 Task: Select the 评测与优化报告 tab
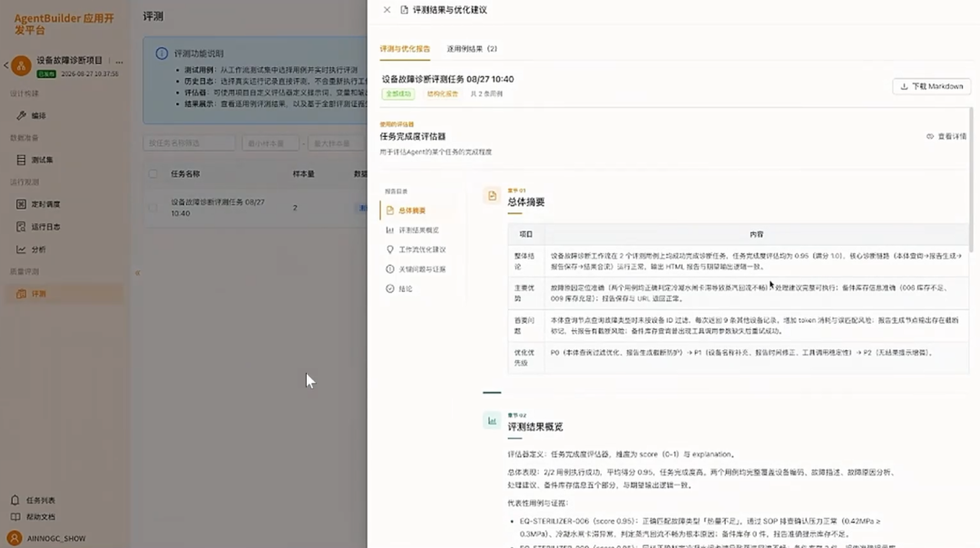405,49
